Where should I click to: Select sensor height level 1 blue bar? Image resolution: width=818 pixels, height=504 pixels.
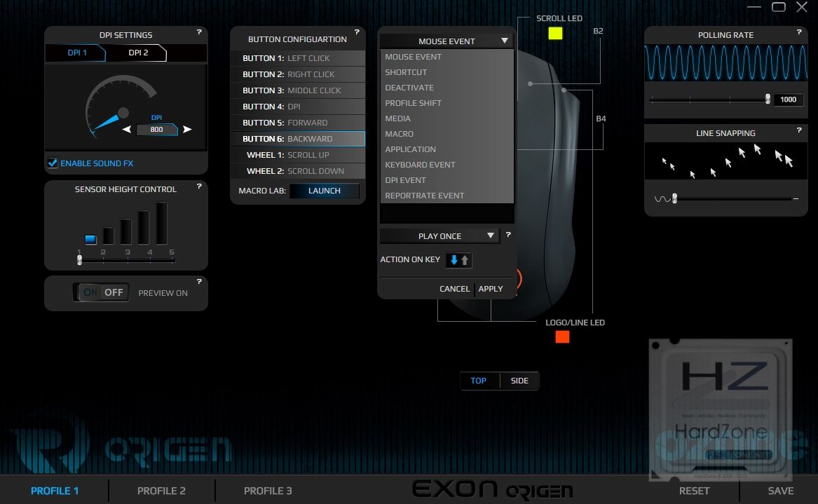tap(91, 240)
